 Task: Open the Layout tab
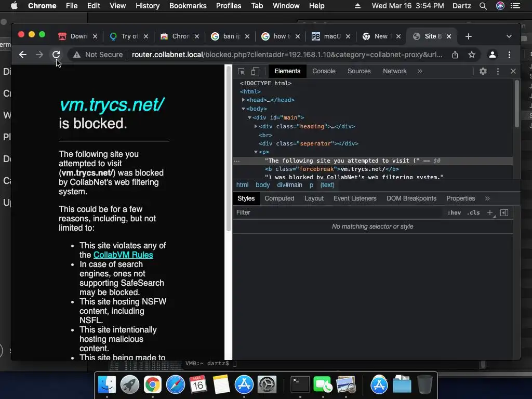(314, 198)
